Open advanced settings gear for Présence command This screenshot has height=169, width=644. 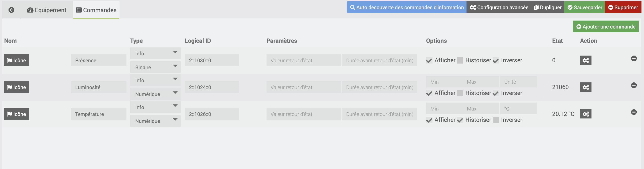pos(585,60)
